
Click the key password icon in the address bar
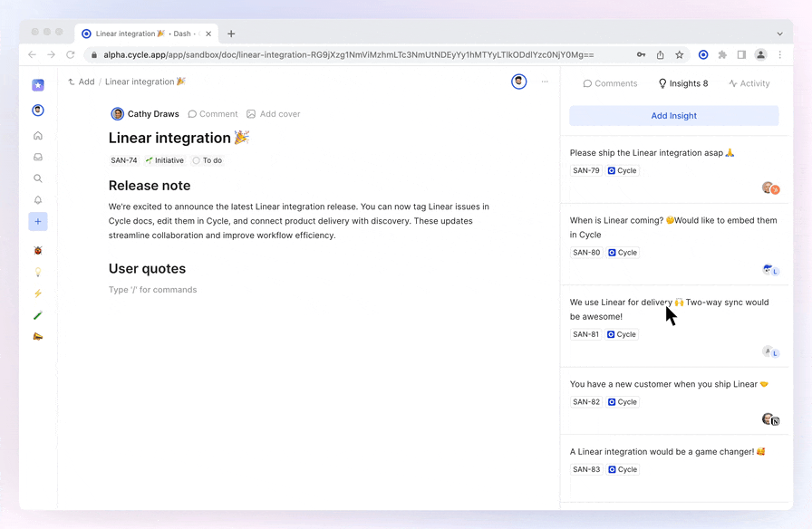click(x=641, y=55)
